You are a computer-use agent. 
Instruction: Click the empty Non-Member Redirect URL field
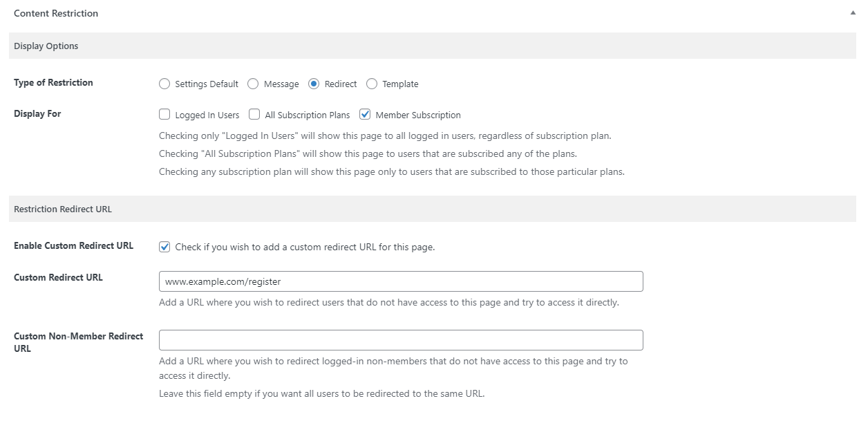click(401, 340)
